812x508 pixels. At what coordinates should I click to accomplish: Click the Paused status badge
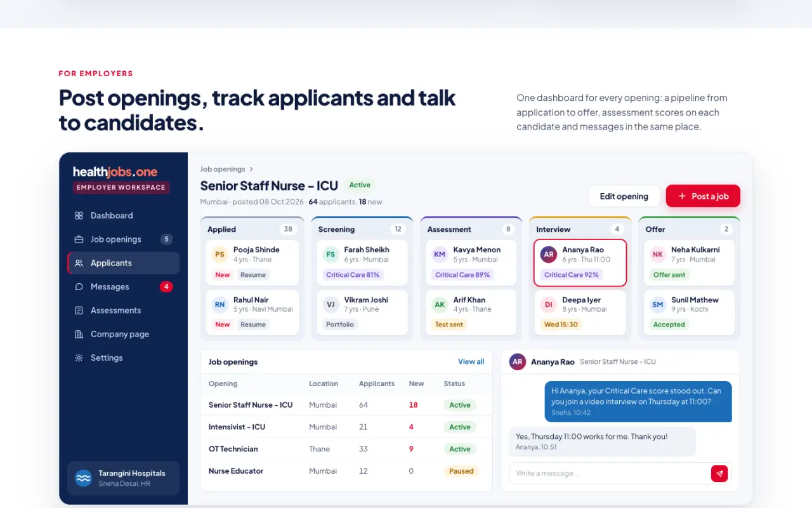tap(461, 471)
